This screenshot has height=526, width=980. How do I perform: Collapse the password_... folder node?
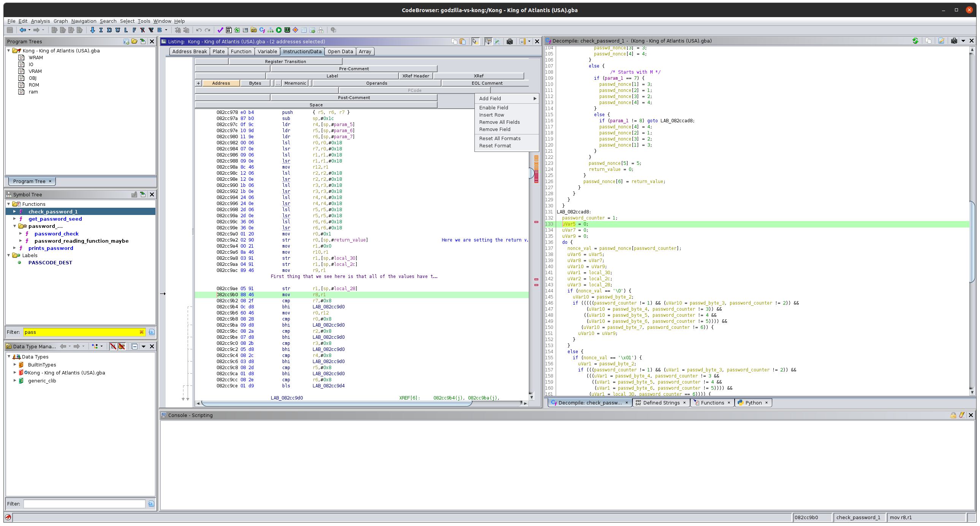coord(15,226)
